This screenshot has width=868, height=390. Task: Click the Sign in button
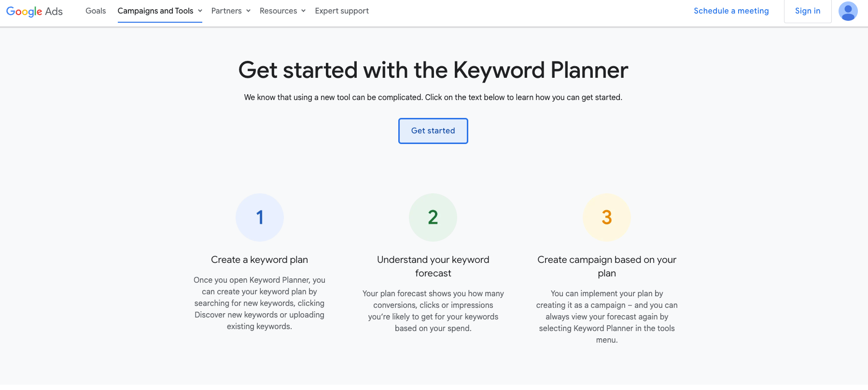808,11
